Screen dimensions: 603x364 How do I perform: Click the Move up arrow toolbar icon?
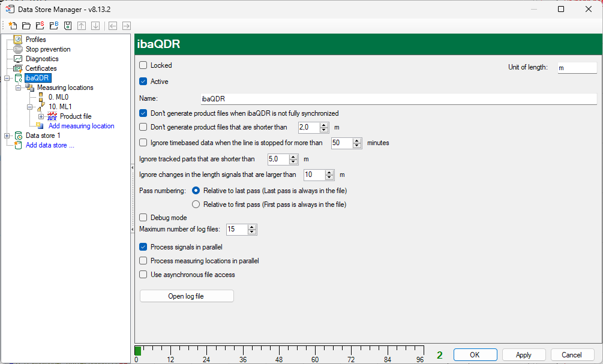(82, 26)
